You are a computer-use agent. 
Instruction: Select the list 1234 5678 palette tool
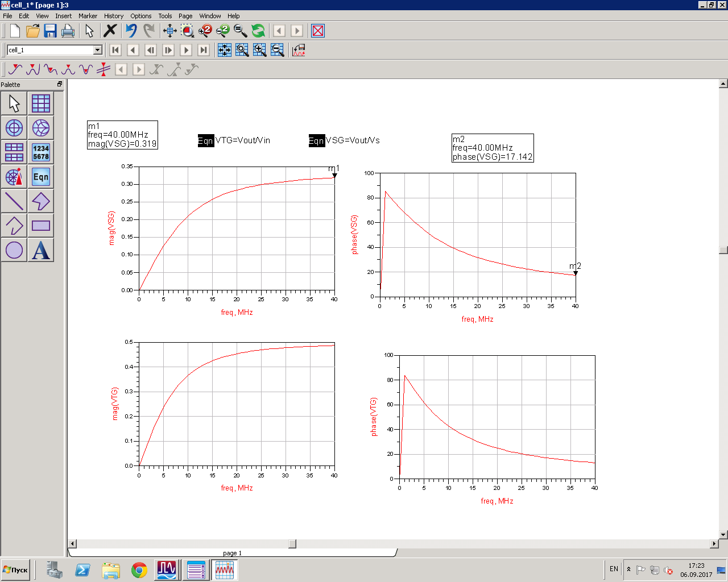click(41, 152)
